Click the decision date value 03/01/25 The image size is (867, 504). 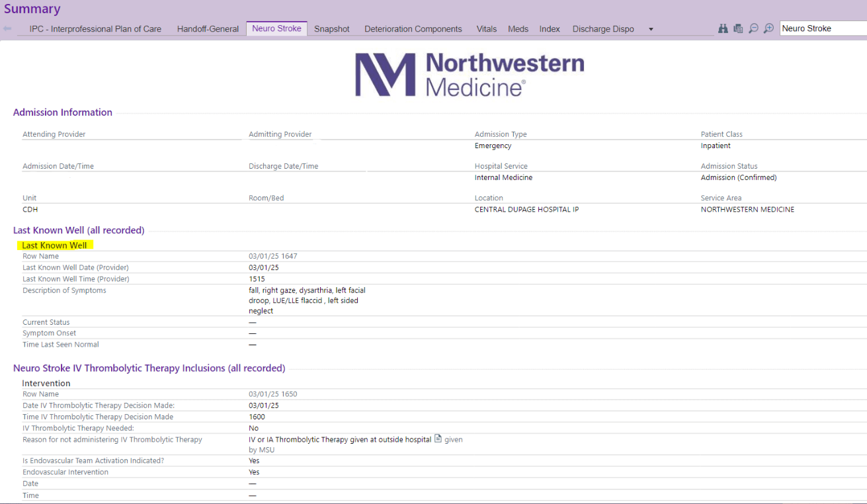pos(264,405)
